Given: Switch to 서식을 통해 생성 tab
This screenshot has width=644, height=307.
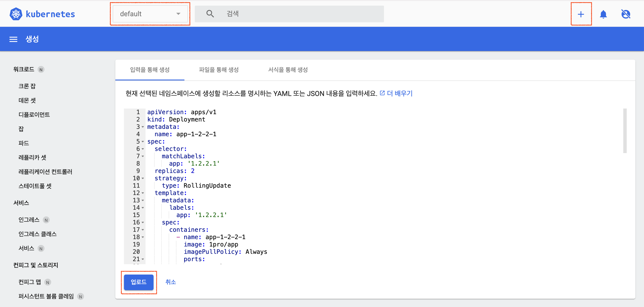Looking at the screenshot, I should (288, 70).
